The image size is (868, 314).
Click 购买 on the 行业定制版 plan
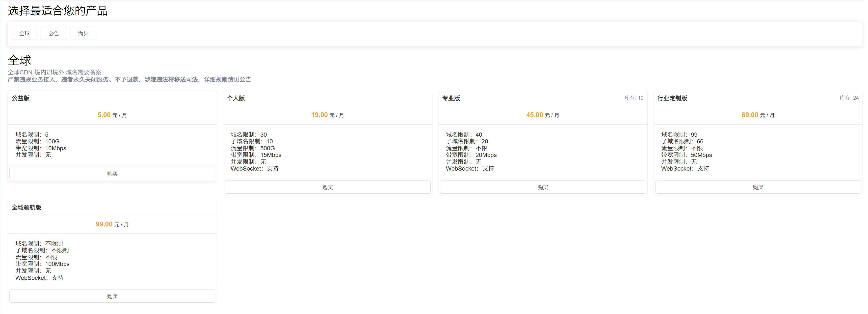(758, 187)
